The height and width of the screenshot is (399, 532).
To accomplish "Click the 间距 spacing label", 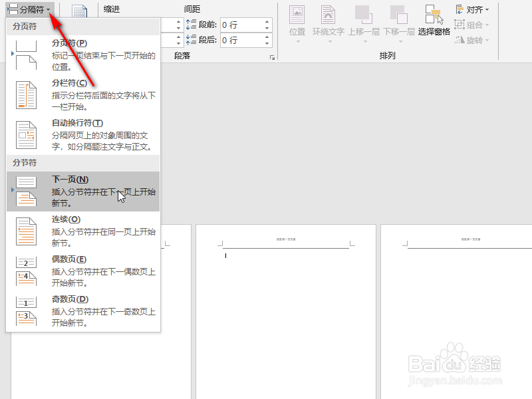I will [x=192, y=9].
